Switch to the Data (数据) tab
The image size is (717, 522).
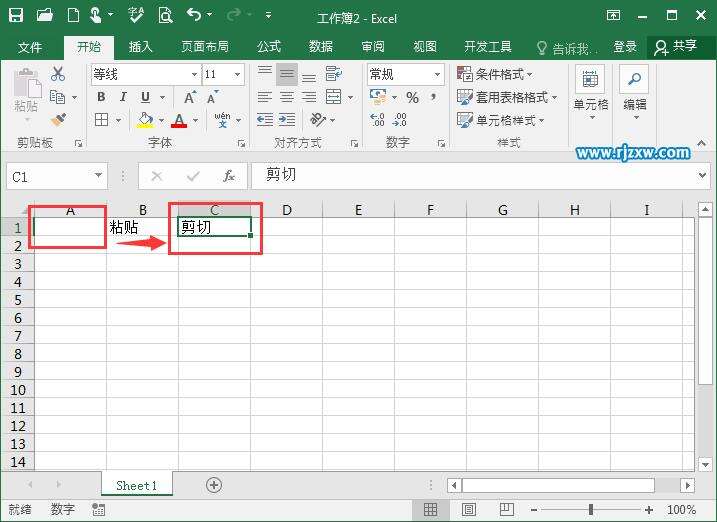321,47
